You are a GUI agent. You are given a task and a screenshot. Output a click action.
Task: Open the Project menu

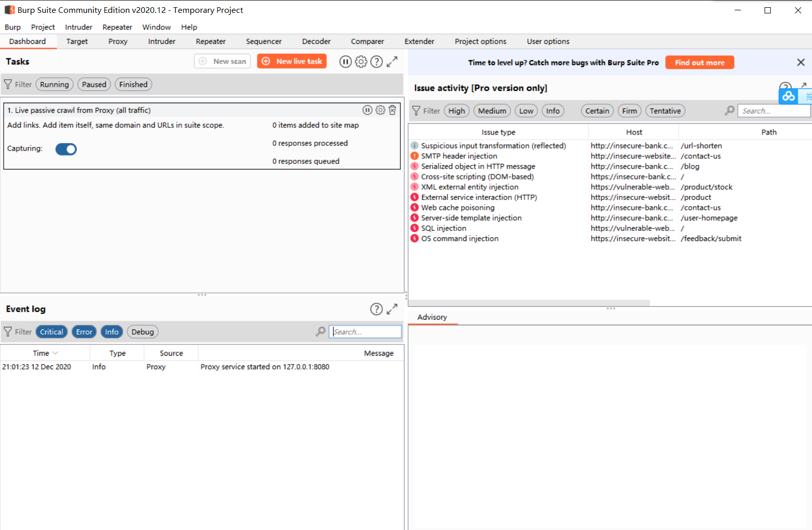coord(43,27)
